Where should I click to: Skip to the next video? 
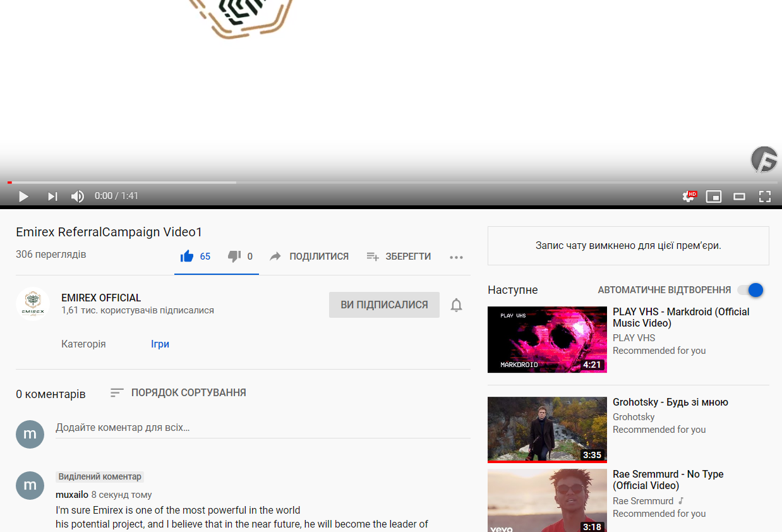pyautogui.click(x=52, y=196)
